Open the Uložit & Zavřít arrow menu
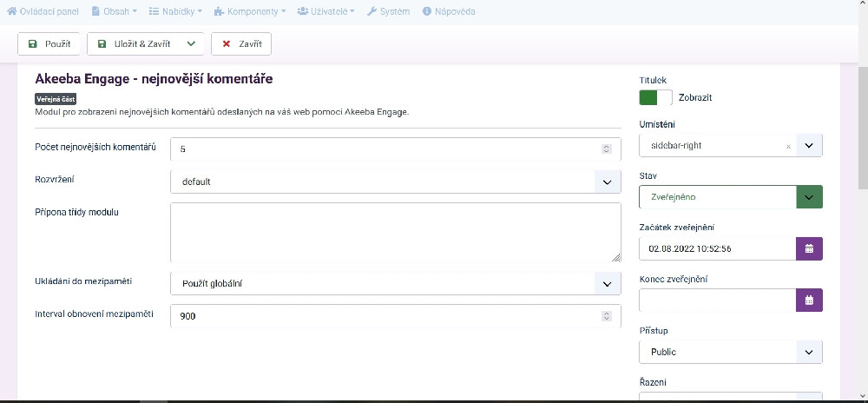The width and height of the screenshot is (868, 403). pos(191,43)
